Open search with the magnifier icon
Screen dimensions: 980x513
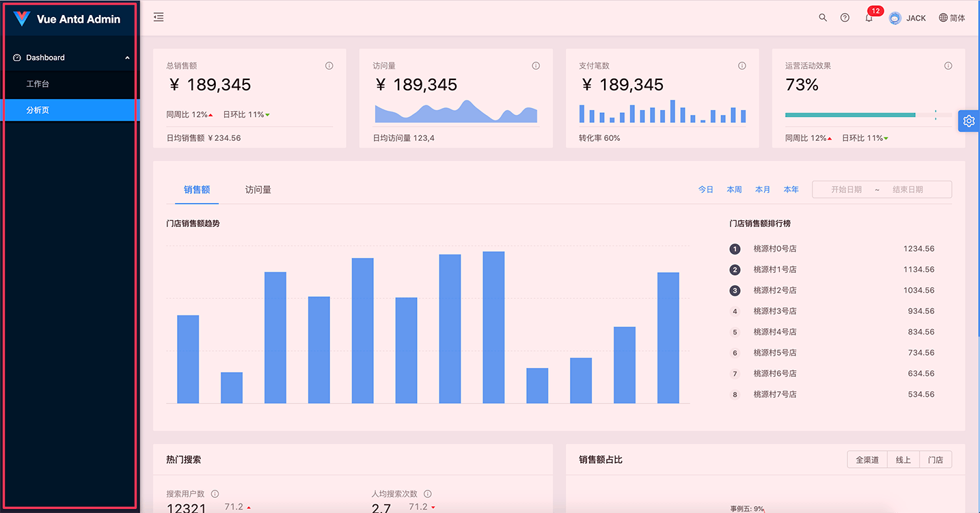pyautogui.click(x=823, y=18)
